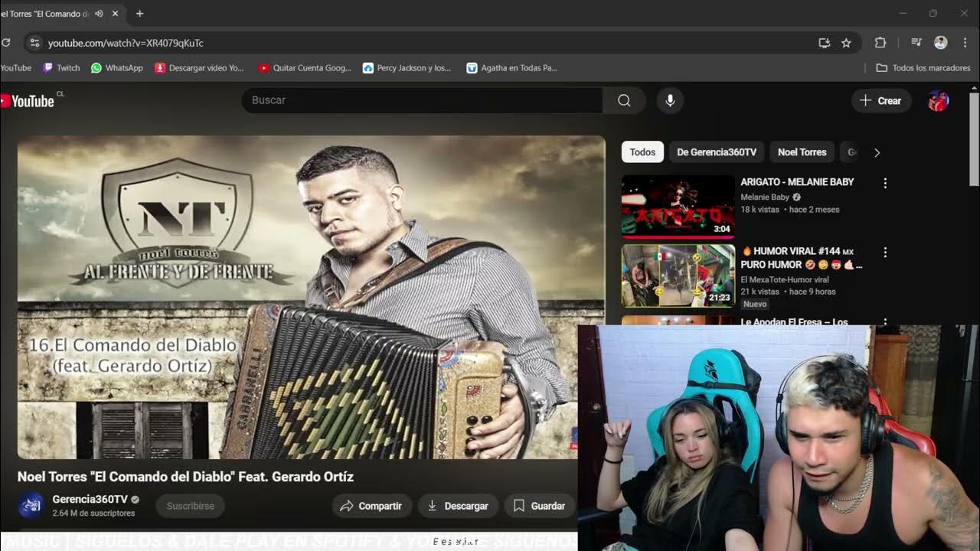Open site information icon in address bar
The width and height of the screenshot is (980, 551).
(34, 43)
